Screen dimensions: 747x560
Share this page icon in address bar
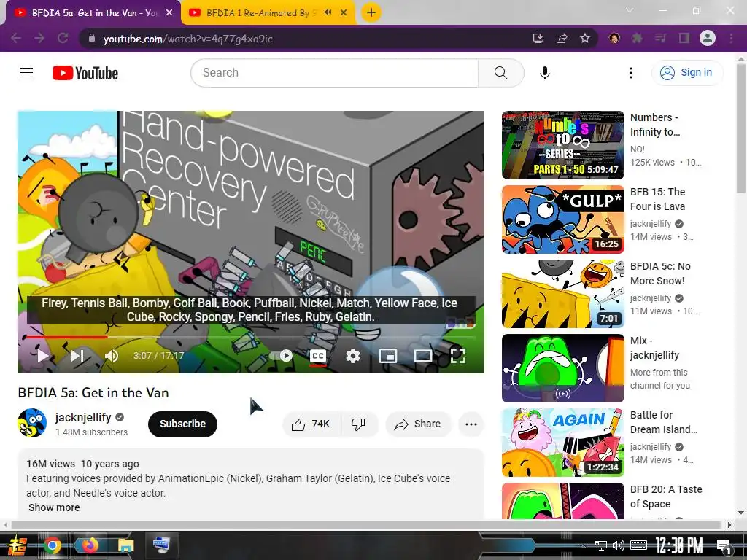(x=562, y=38)
